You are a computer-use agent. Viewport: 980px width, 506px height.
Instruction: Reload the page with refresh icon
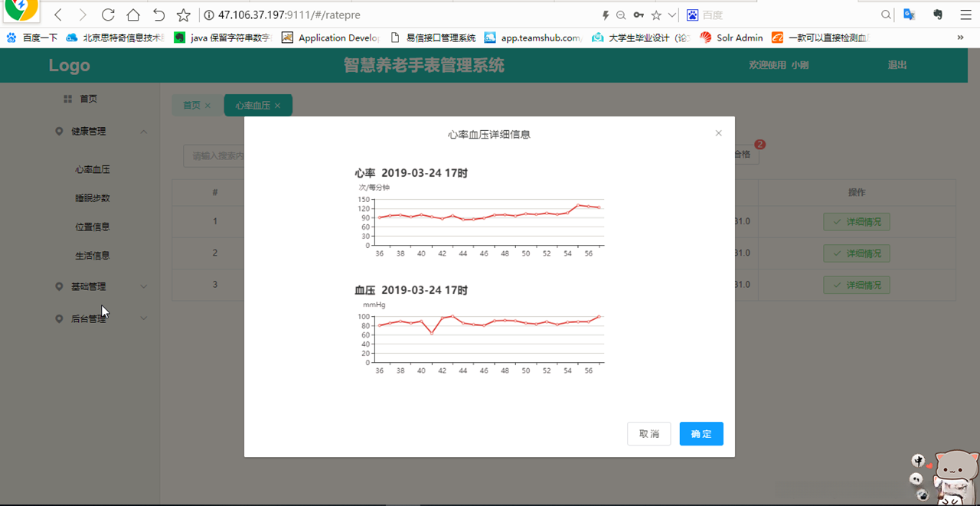pos(107,14)
